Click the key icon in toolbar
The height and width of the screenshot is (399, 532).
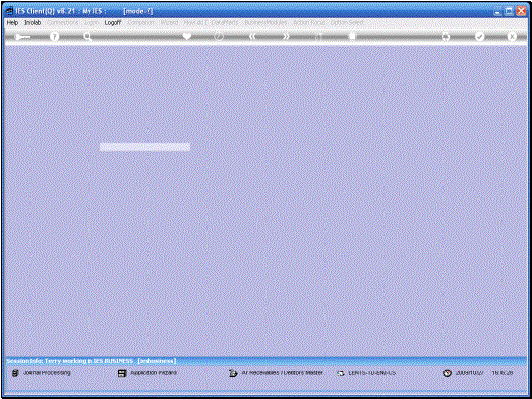pos(22,37)
